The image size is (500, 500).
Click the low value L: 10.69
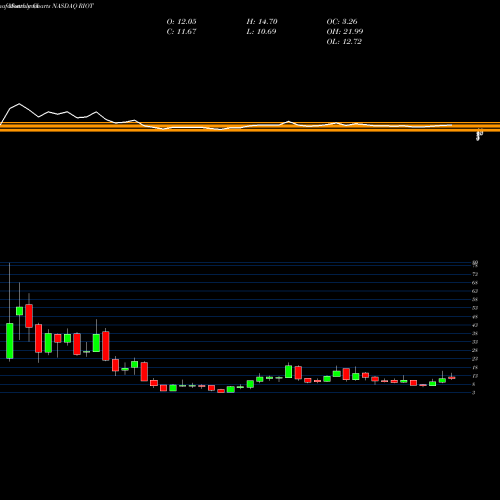261,32
